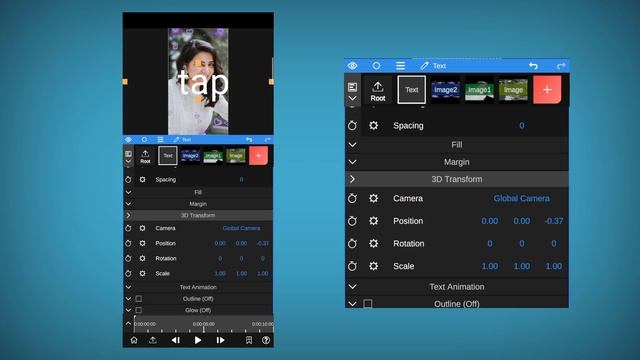The width and height of the screenshot is (640, 360).
Task: Click the "tap" text in phone preview
Action: point(203,83)
